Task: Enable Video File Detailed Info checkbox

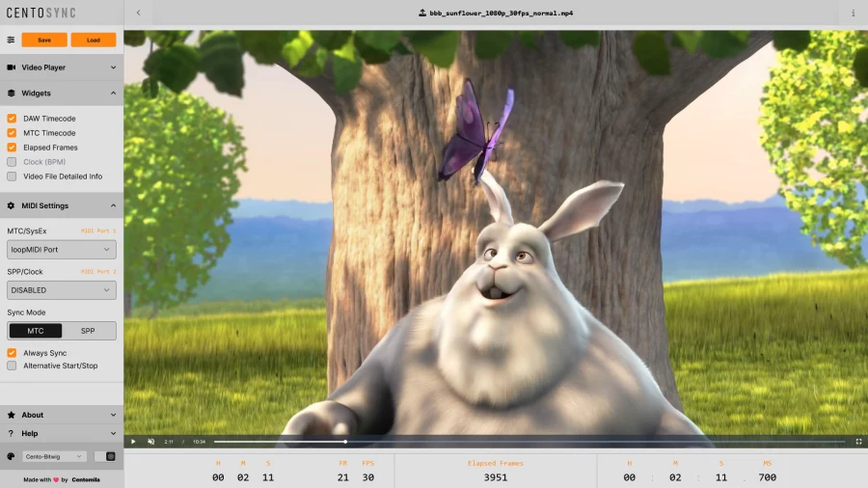Action: [x=12, y=176]
